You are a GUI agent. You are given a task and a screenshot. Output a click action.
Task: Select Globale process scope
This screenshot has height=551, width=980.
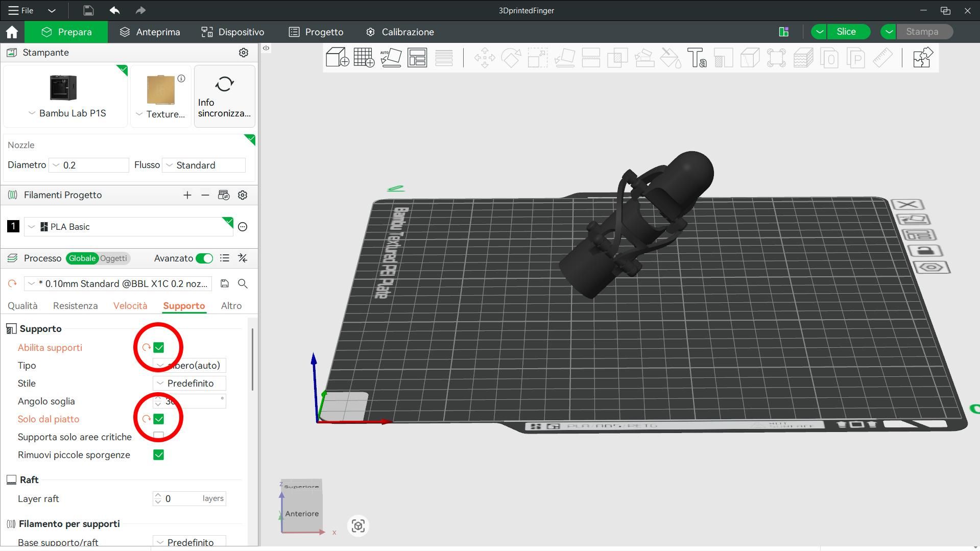(x=82, y=258)
